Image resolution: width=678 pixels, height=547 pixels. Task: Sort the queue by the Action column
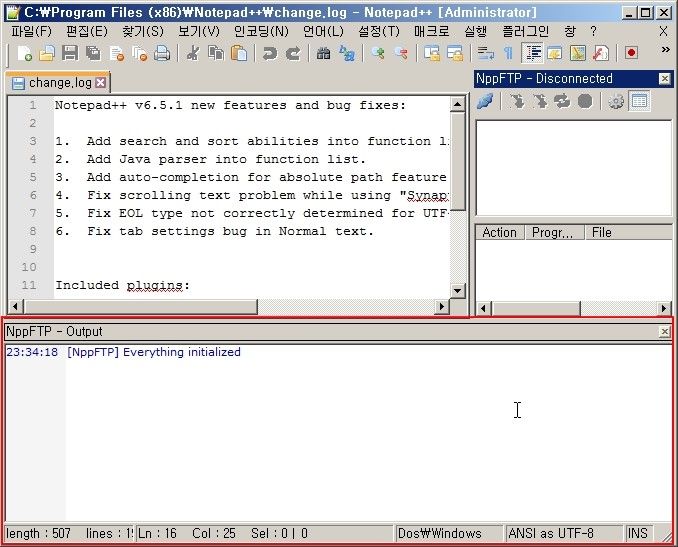pyautogui.click(x=500, y=233)
